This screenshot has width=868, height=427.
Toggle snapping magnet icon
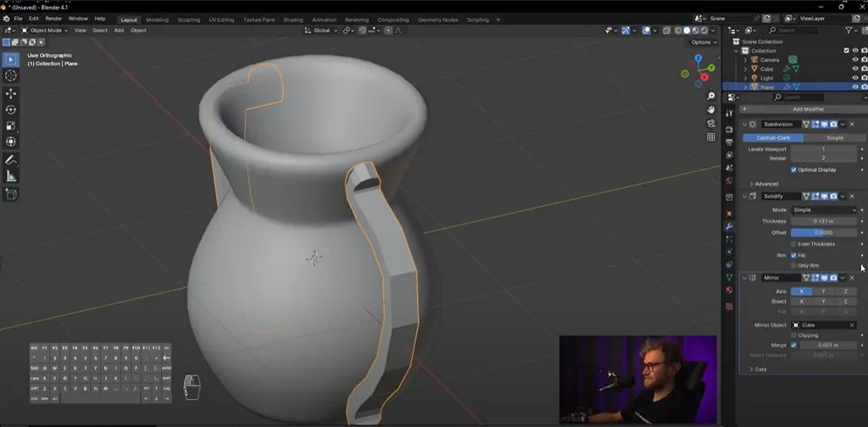[363, 30]
